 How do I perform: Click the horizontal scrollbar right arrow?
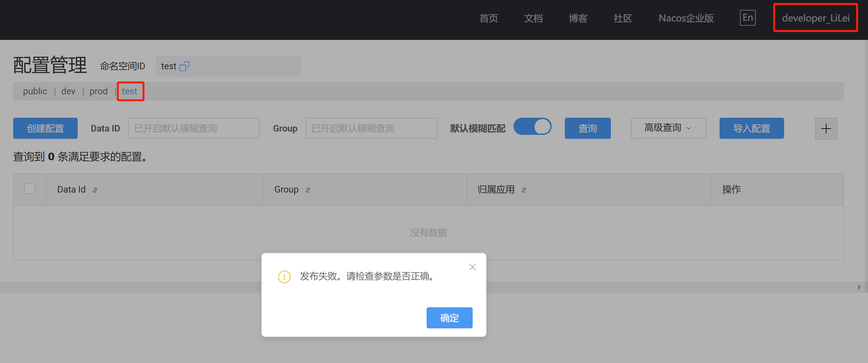(859, 287)
